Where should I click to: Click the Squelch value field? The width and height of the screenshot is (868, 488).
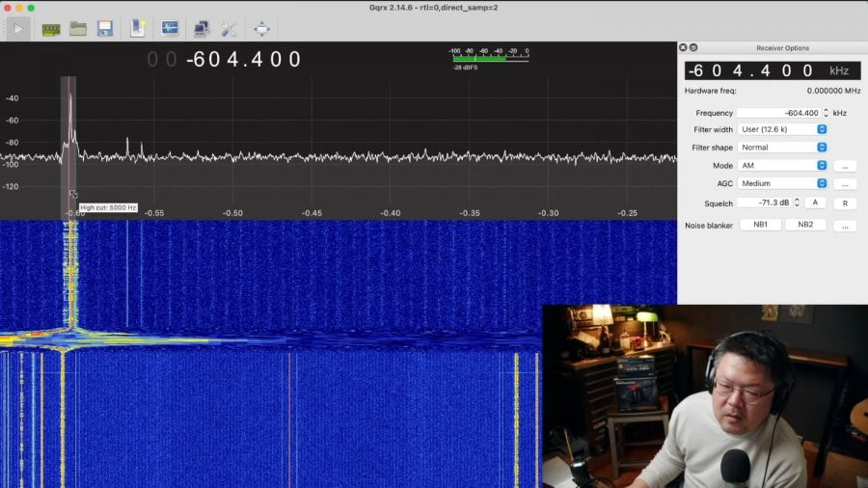tap(765, 203)
